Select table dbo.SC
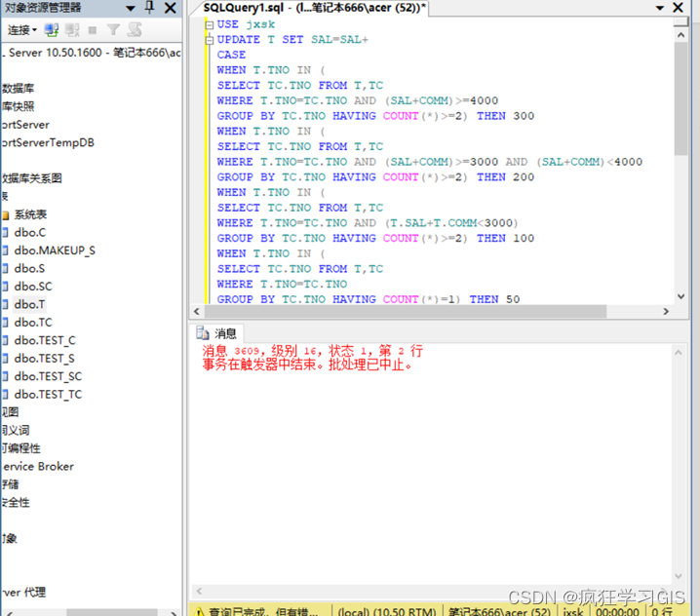 click(x=32, y=287)
